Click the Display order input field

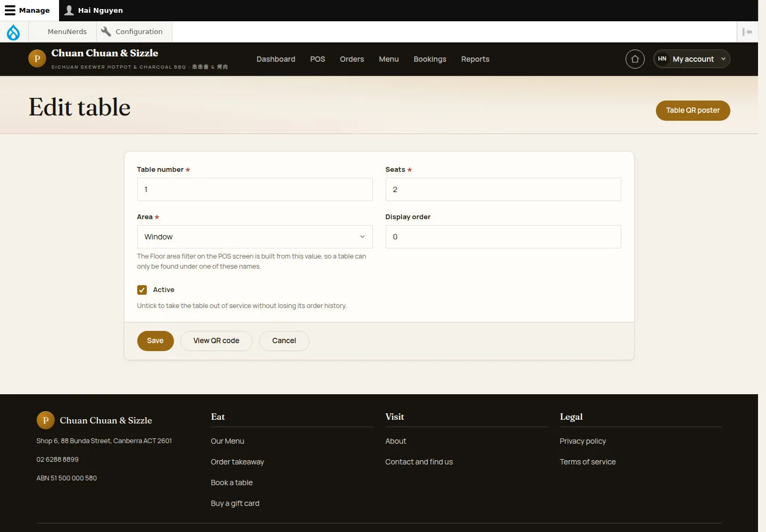pos(503,237)
